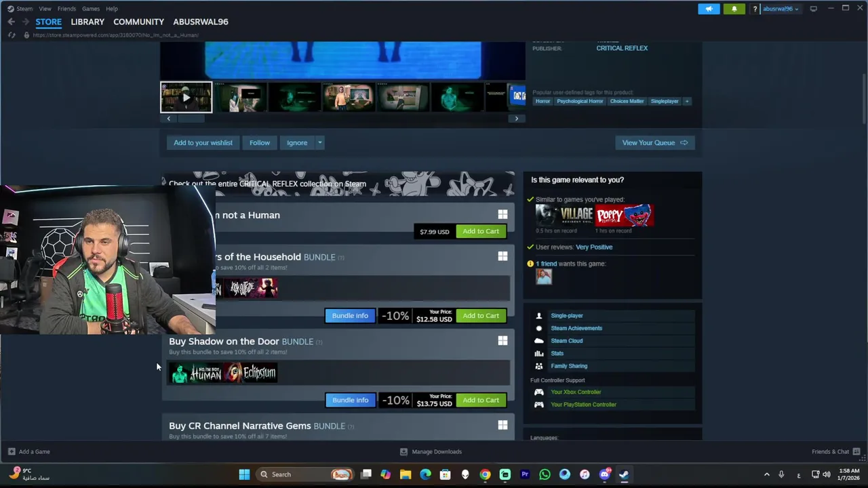The height and width of the screenshot is (488, 868).
Task: Open Google Chrome from the taskbar
Action: [x=485, y=474]
